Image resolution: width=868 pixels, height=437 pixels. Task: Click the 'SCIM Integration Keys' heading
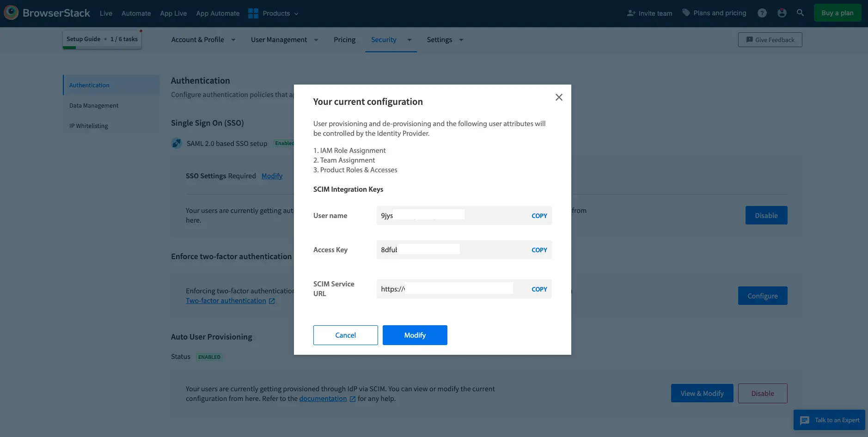point(348,189)
